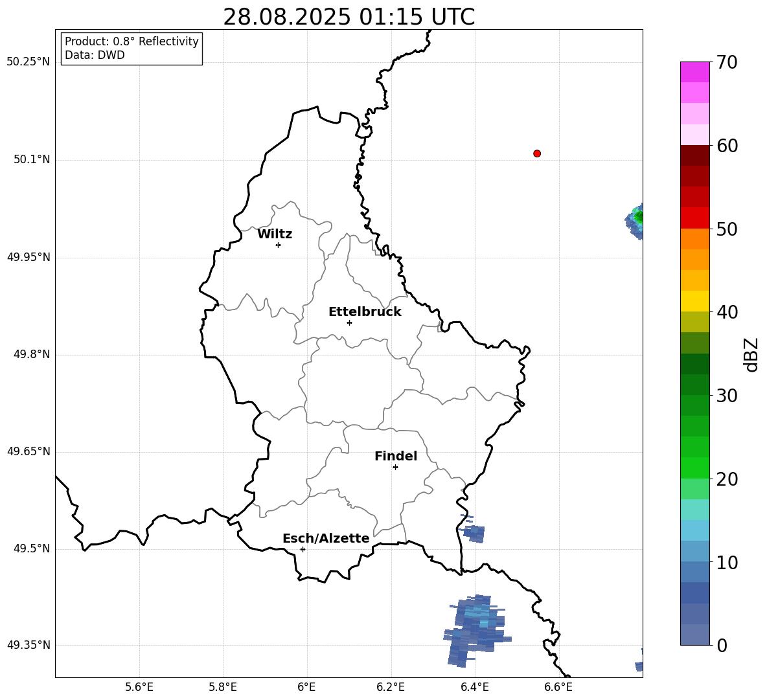This screenshot has width=767, height=700.
Task: Click the 6.2°E longitude label
Action: pos(391,687)
